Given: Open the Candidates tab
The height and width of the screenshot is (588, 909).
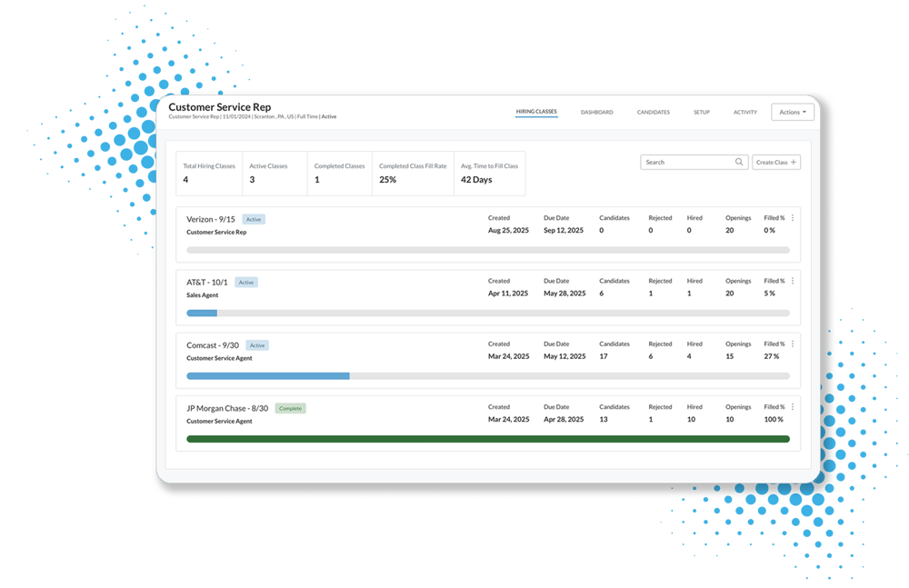Looking at the screenshot, I should coord(653,113).
